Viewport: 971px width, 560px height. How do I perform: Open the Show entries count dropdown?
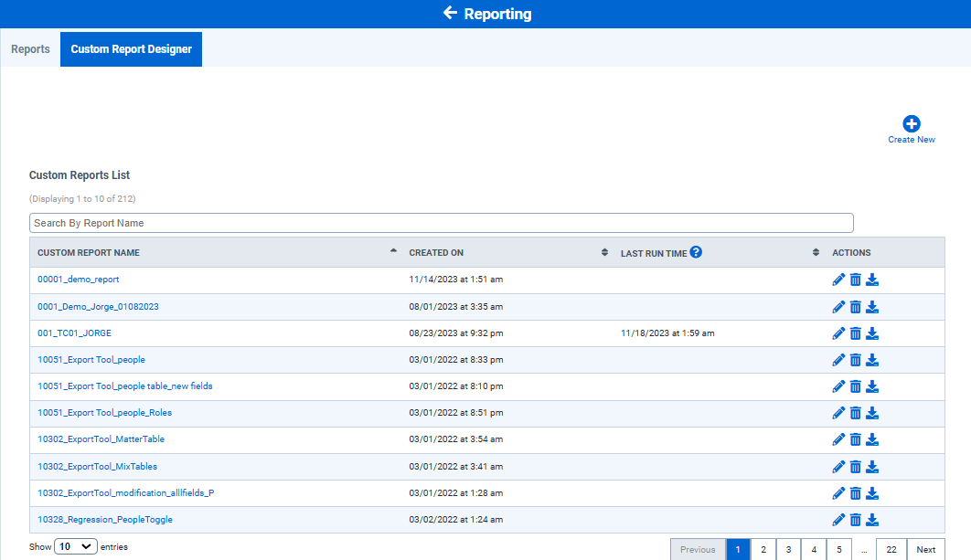click(76, 546)
